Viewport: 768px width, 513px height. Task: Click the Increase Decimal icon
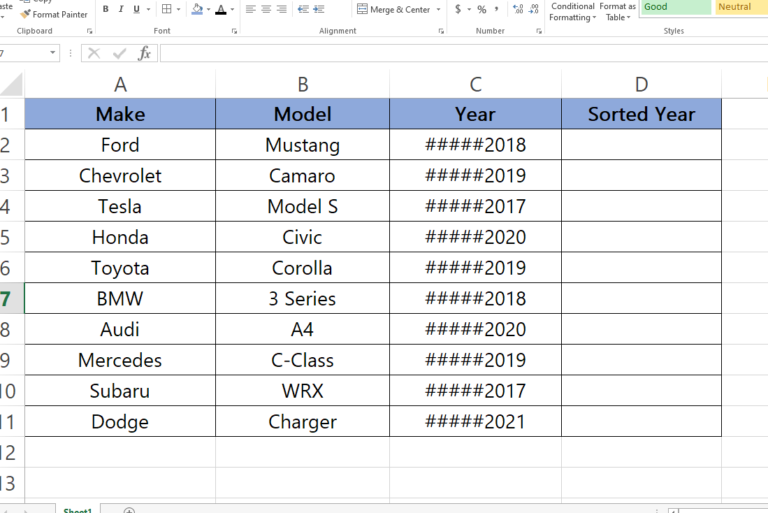click(x=517, y=10)
